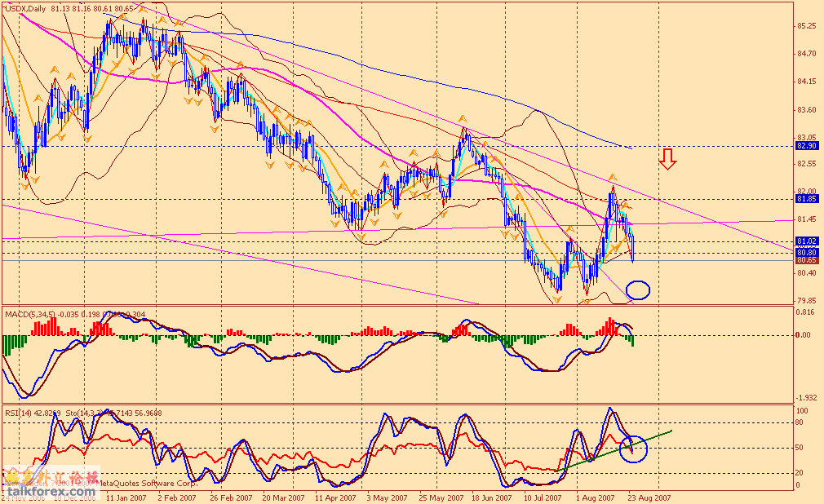The height and width of the screenshot is (504, 824).
Task: Select the 85.25 price axis label
Action: 807,26
